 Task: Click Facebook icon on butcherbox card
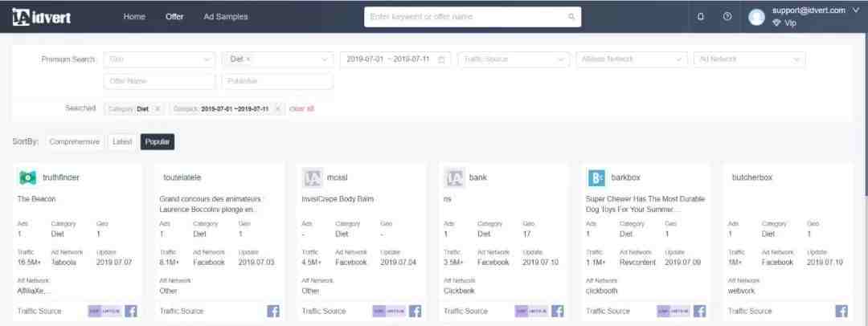click(841, 311)
